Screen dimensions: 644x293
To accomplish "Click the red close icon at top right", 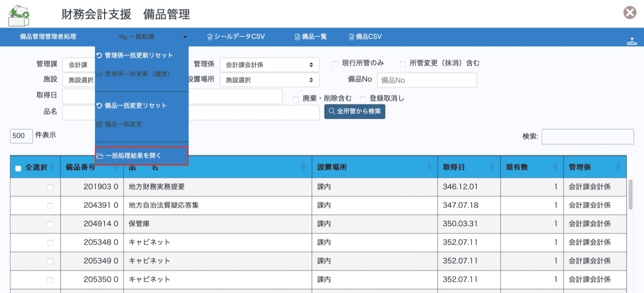I will tap(629, 13).
